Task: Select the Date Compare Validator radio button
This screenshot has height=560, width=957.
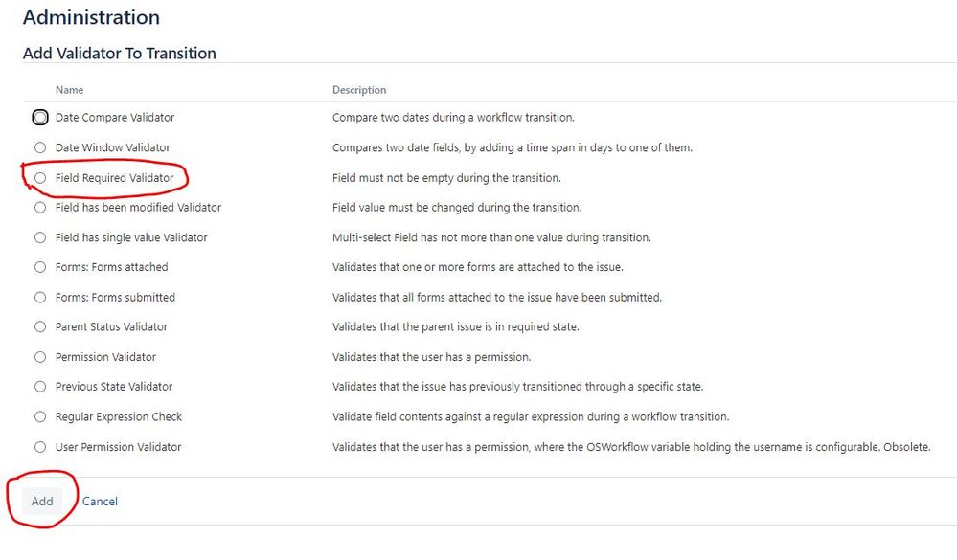Action: (40, 118)
